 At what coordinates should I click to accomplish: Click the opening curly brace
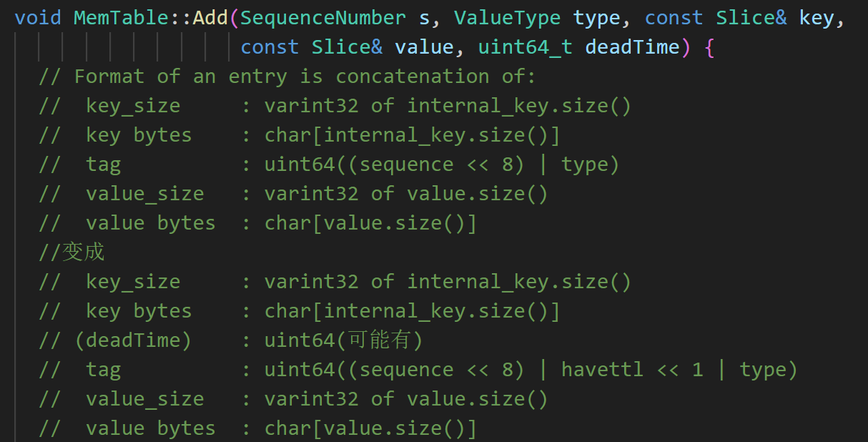tap(709, 47)
